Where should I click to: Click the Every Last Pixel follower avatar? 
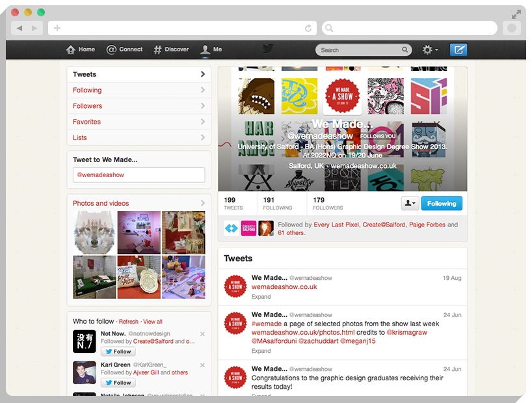232,228
